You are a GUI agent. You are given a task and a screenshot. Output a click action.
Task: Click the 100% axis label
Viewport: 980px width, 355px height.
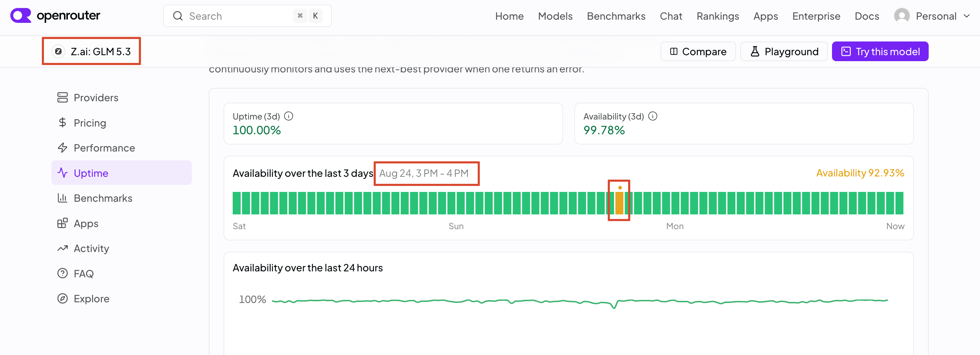[252, 300]
